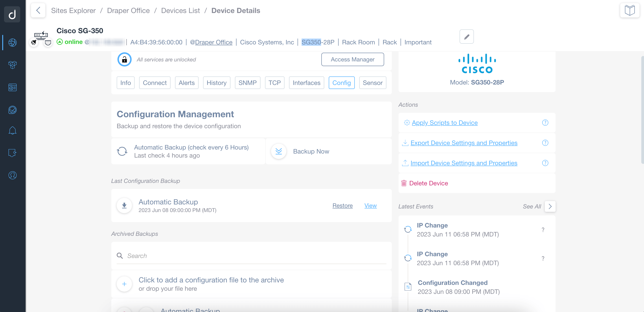The width and height of the screenshot is (644, 312).
Task: Open the dashboard list sidebar icon
Action: point(13,87)
